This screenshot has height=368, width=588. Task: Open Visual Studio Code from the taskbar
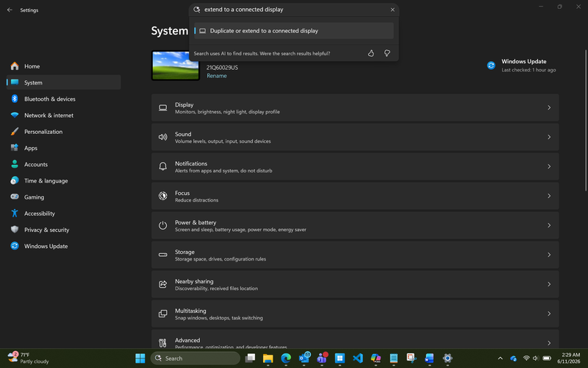[x=358, y=358]
